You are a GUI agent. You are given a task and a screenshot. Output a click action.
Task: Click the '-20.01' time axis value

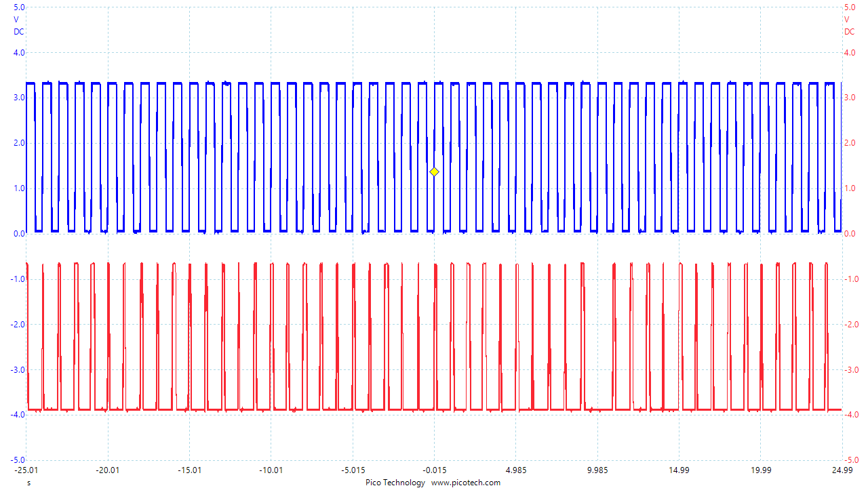click(x=107, y=470)
